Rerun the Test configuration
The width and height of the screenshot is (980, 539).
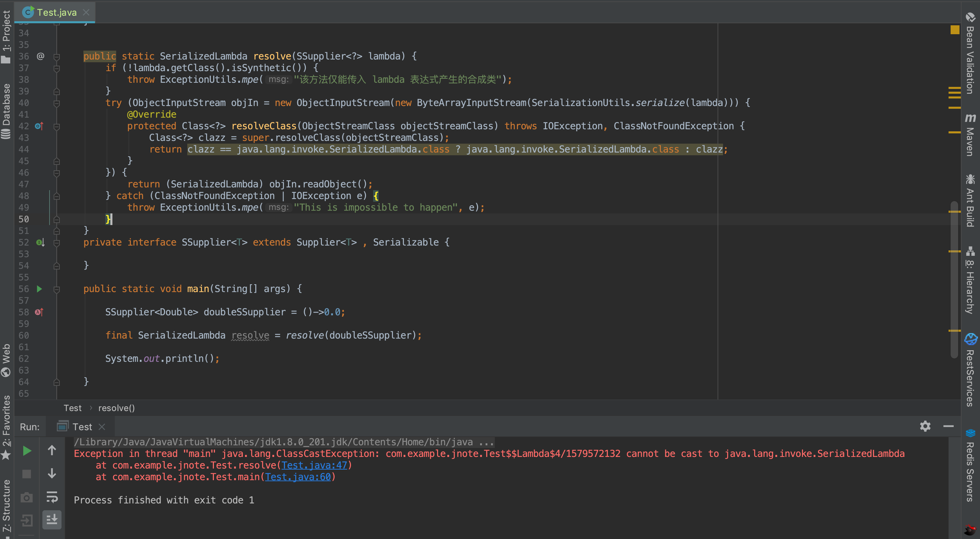point(26,451)
